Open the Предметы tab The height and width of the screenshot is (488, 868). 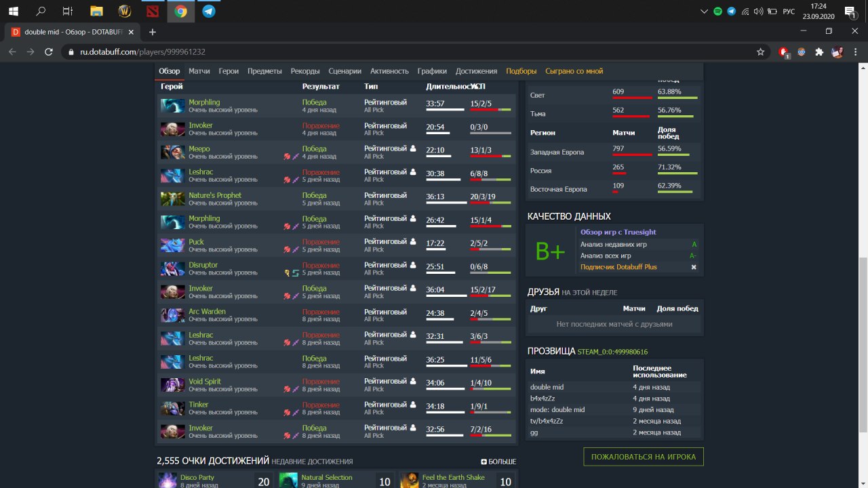(264, 71)
